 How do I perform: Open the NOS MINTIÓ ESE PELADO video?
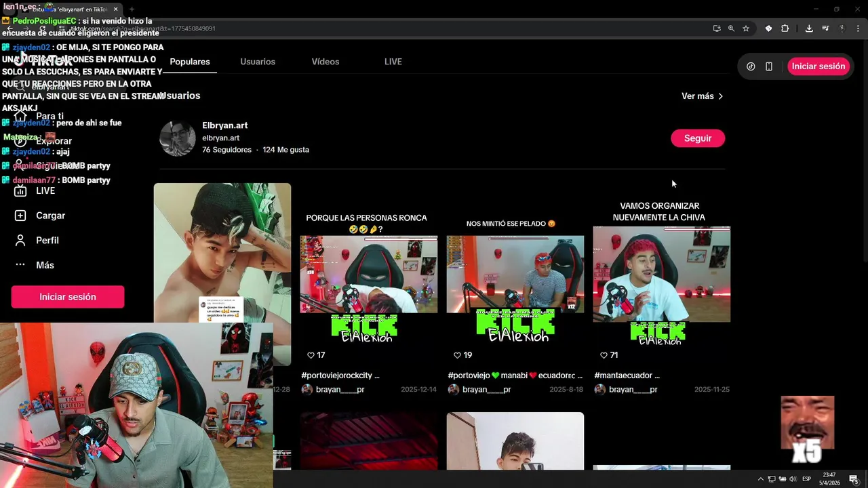515,274
